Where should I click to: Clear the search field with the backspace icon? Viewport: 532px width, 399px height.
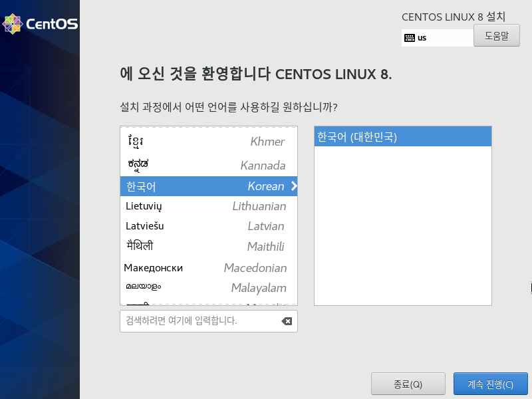pos(287,321)
